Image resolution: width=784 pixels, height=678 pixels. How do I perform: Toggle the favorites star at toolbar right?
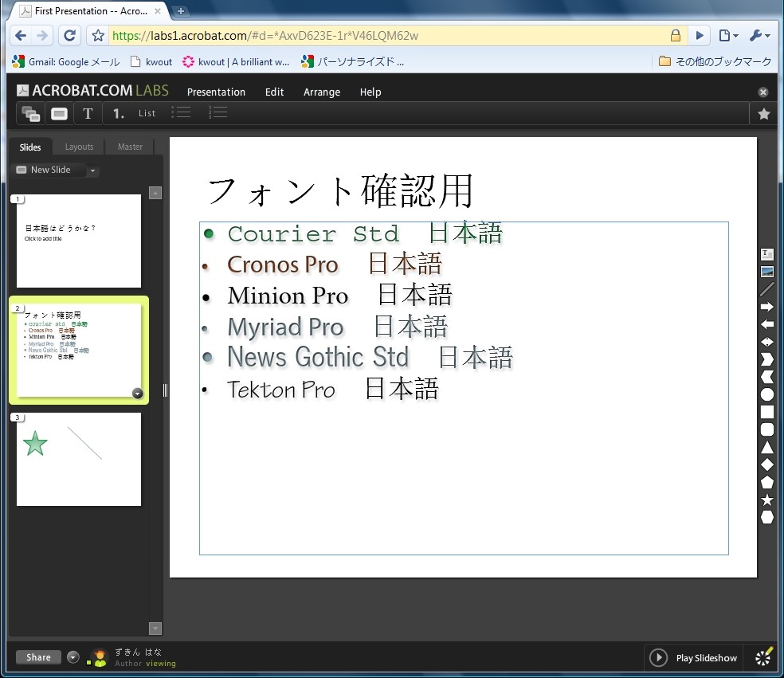[x=764, y=113]
